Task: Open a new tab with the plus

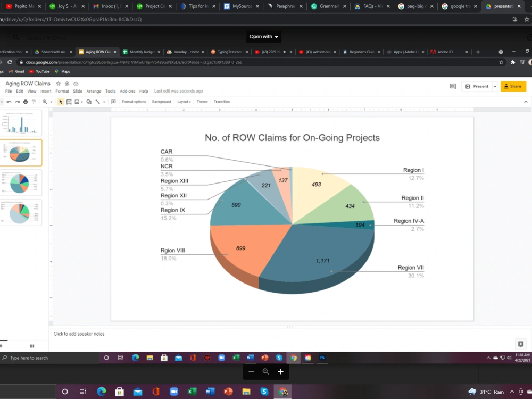Action: [x=478, y=52]
